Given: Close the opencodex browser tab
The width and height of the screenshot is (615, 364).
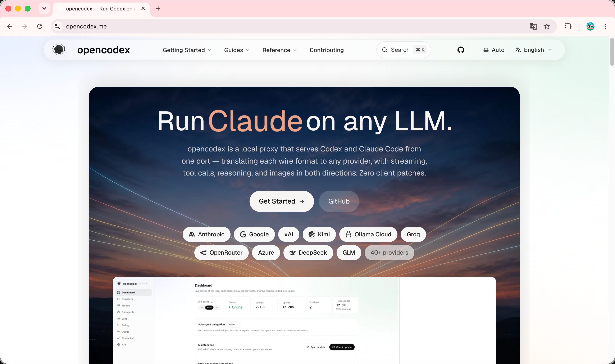Looking at the screenshot, I should click(x=143, y=9).
